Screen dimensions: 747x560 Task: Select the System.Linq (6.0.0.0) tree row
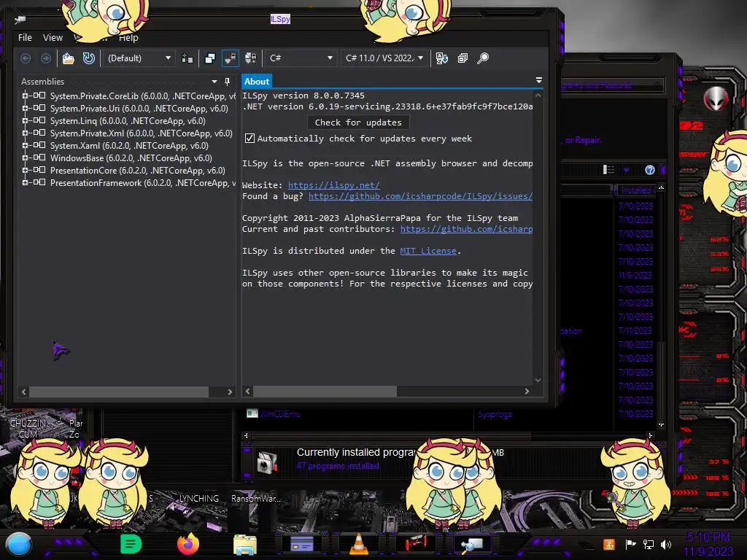click(x=128, y=121)
